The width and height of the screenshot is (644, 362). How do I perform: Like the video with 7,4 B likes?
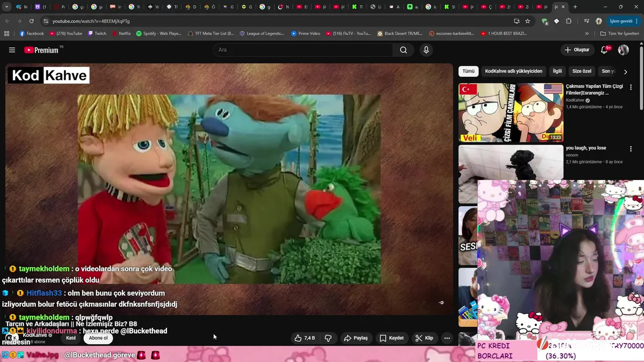coord(305,338)
